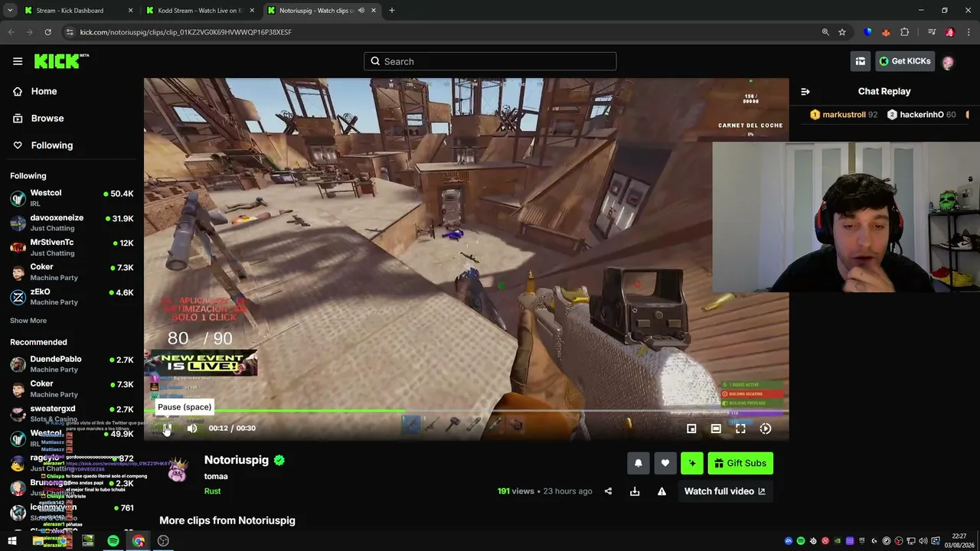980x551 pixels.
Task: Open Notoriuspig channel name link
Action: (237, 460)
